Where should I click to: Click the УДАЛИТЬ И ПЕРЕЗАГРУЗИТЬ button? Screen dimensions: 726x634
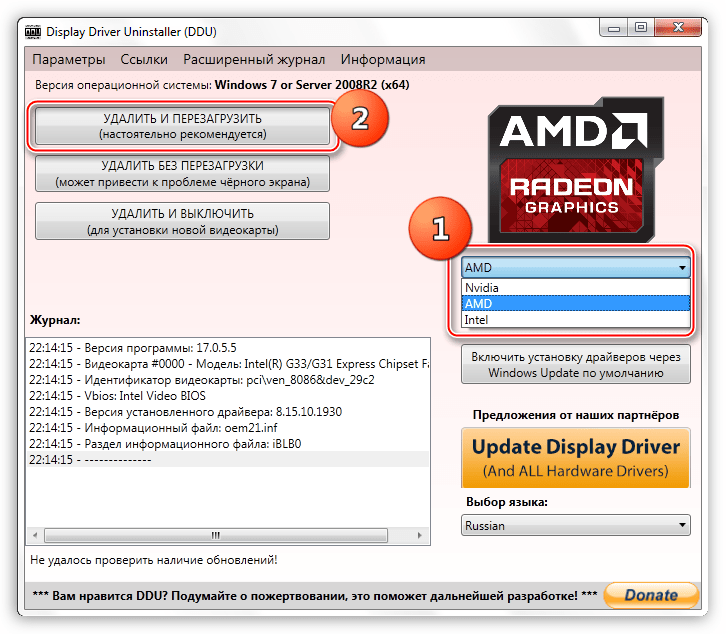[182, 126]
